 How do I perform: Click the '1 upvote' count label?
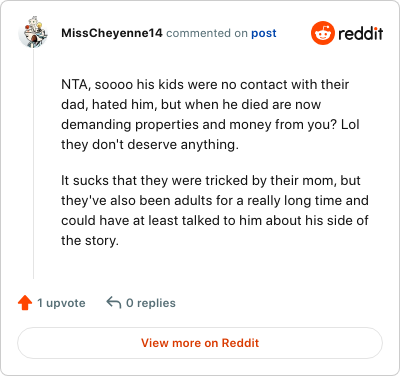[x=61, y=303]
